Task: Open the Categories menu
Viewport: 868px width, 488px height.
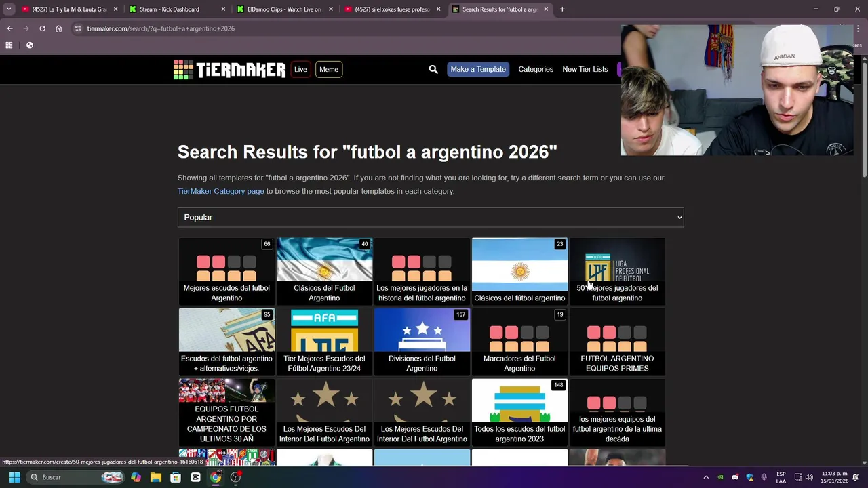Action: pyautogui.click(x=536, y=69)
